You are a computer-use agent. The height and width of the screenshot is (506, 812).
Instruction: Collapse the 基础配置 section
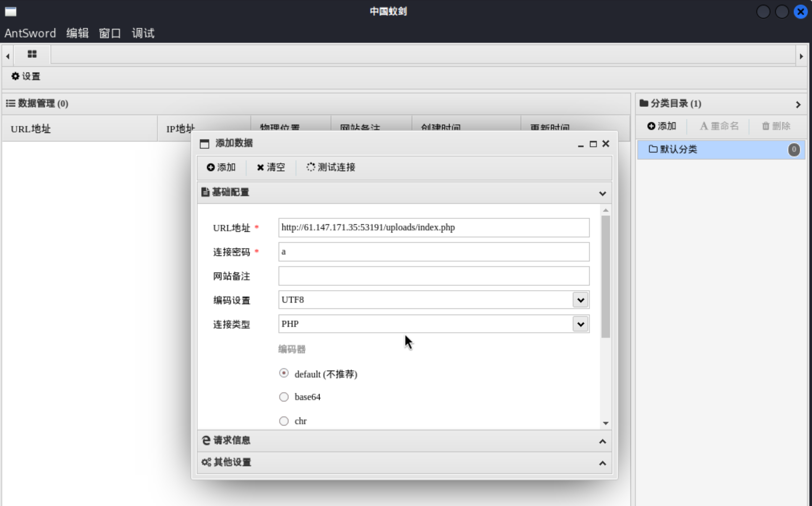[602, 193]
